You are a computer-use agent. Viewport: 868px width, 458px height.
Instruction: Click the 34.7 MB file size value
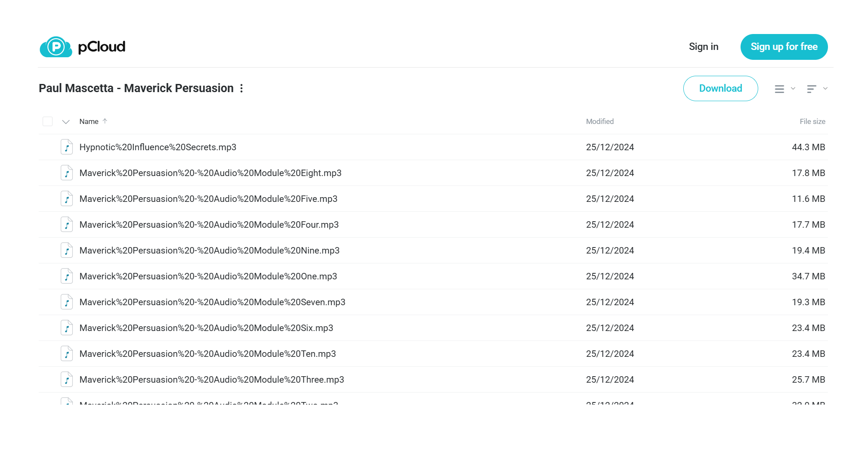tap(808, 276)
